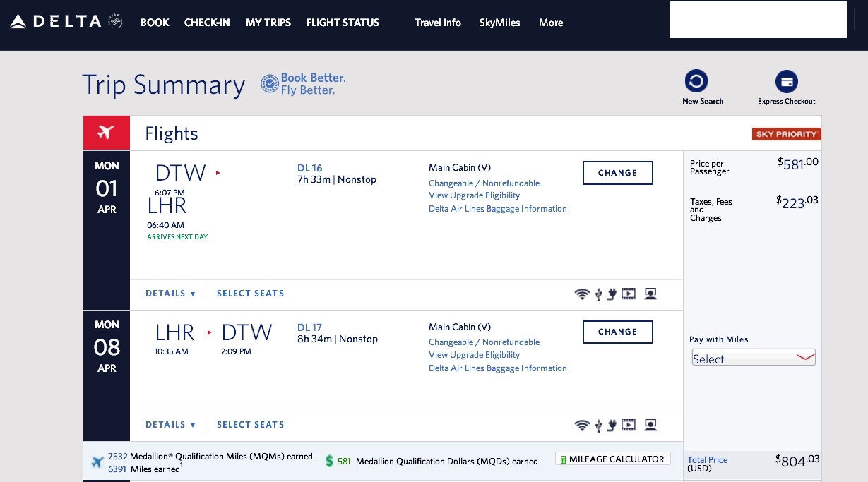The width and height of the screenshot is (868, 482).
Task: Open the MY TRIPS menu
Action: 268,23
